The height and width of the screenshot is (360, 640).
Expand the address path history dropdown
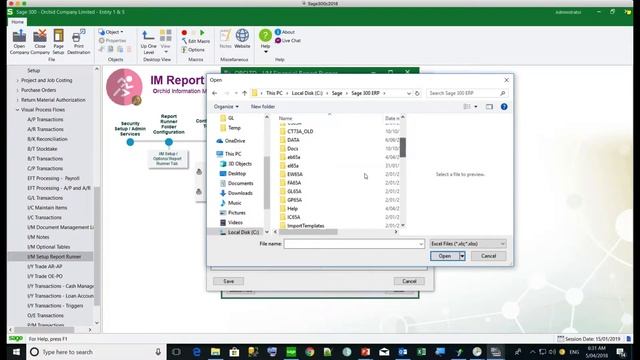click(x=409, y=93)
